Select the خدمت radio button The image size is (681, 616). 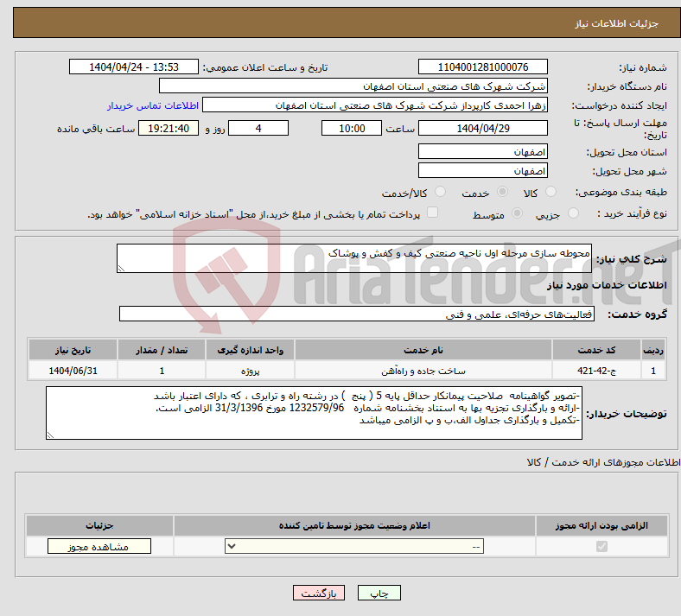[x=502, y=192]
